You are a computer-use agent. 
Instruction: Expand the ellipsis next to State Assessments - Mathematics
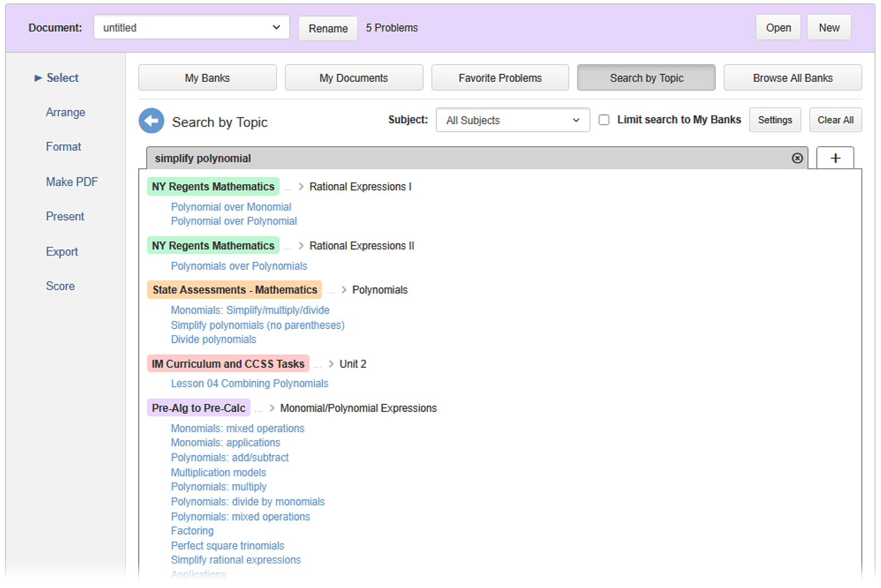coord(331,290)
